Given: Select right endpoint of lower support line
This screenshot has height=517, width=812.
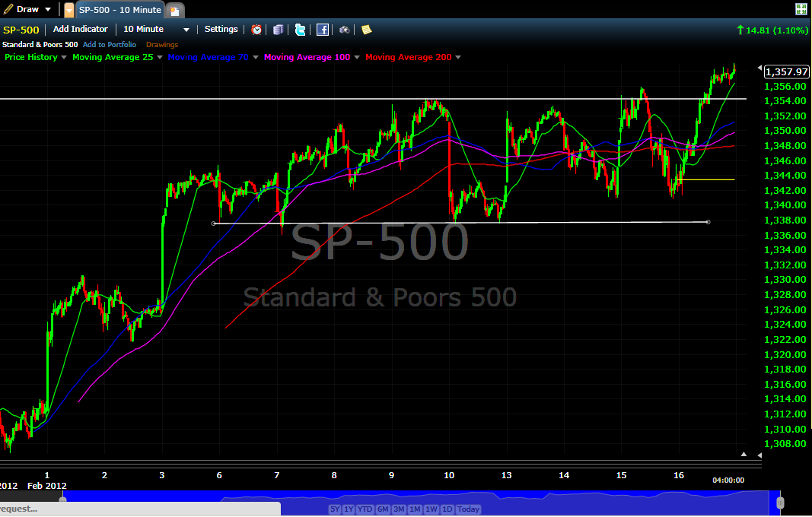Looking at the screenshot, I should [x=709, y=222].
